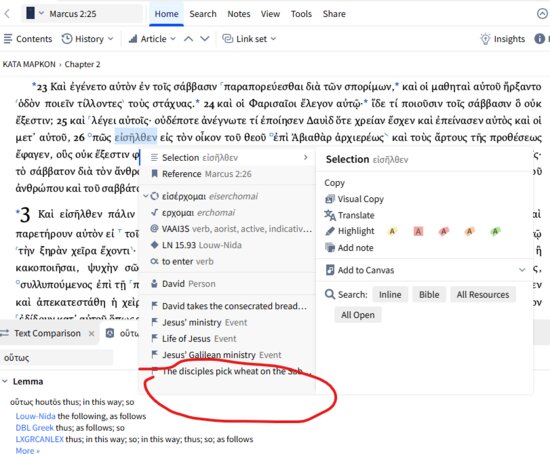Viewport: 550px width, 455px height.
Task: Click the Add note icon
Action: (330, 248)
